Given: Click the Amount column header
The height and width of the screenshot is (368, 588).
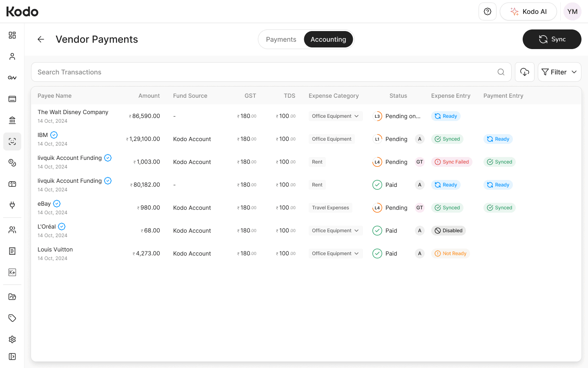Looking at the screenshot, I should pyautogui.click(x=149, y=96).
